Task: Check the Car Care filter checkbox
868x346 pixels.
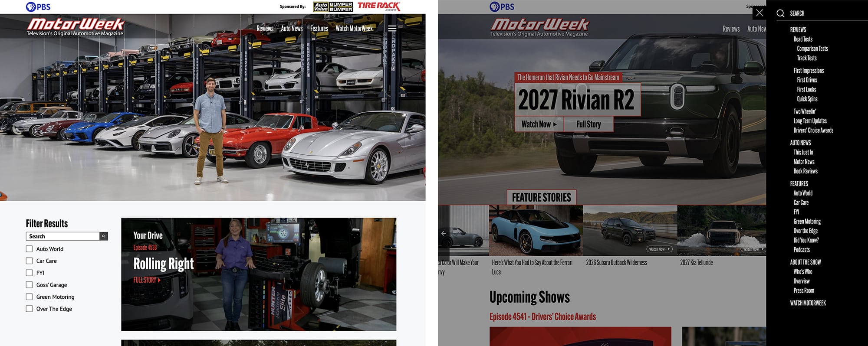Action: point(29,261)
